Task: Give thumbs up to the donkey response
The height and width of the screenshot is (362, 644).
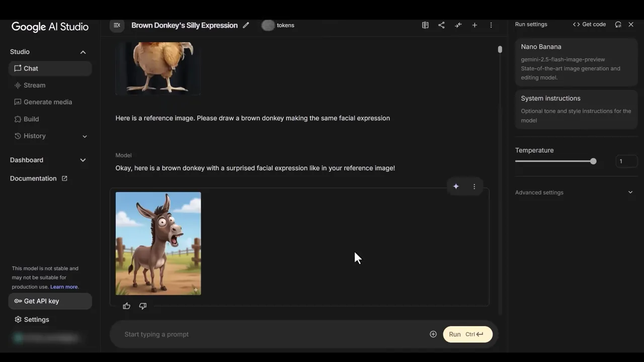Action: click(x=127, y=306)
